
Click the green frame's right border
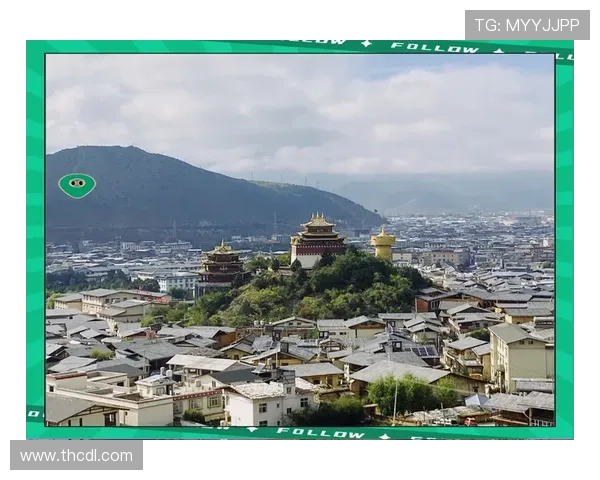click(x=564, y=240)
